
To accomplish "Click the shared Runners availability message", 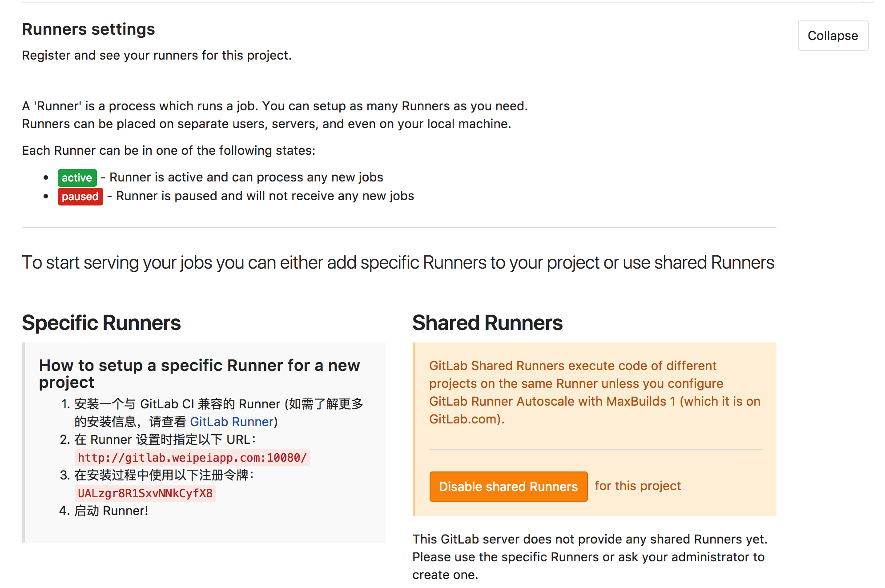I will pos(590,557).
